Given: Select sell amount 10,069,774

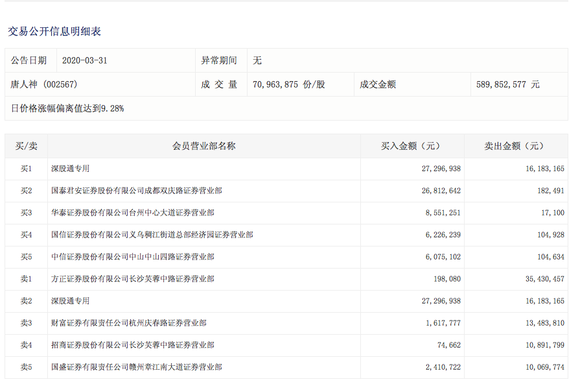Looking at the screenshot, I should (x=545, y=367).
